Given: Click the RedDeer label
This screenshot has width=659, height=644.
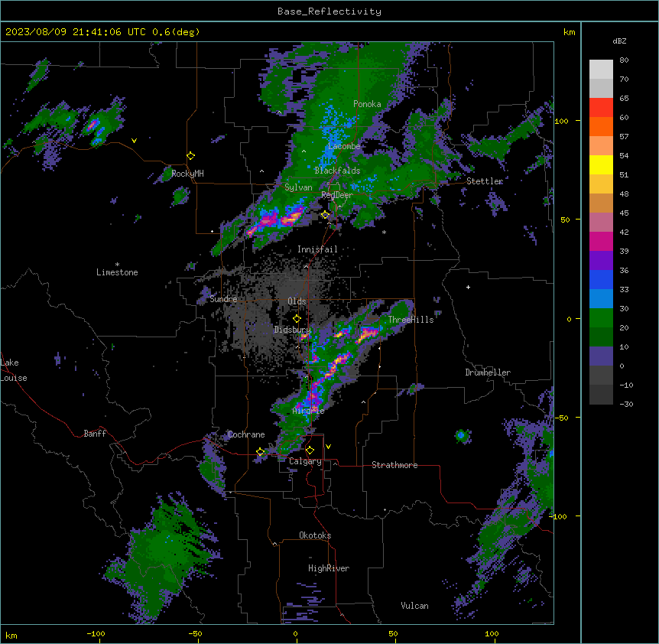Looking at the screenshot, I should (x=337, y=195).
